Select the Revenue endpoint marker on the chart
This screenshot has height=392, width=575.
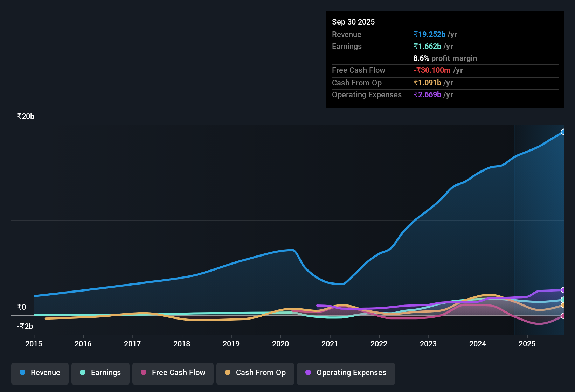pyautogui.click(x=563, y=132)
